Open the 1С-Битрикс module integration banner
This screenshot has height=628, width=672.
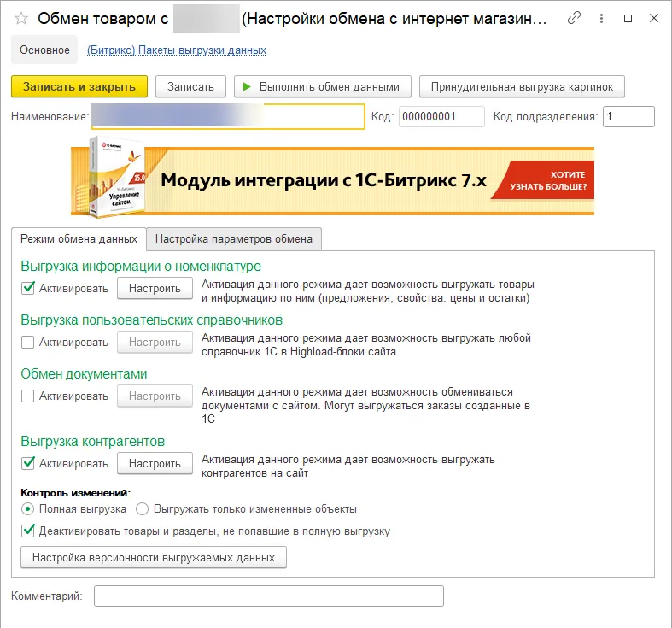pyautogui.click(x=332, y=178)
